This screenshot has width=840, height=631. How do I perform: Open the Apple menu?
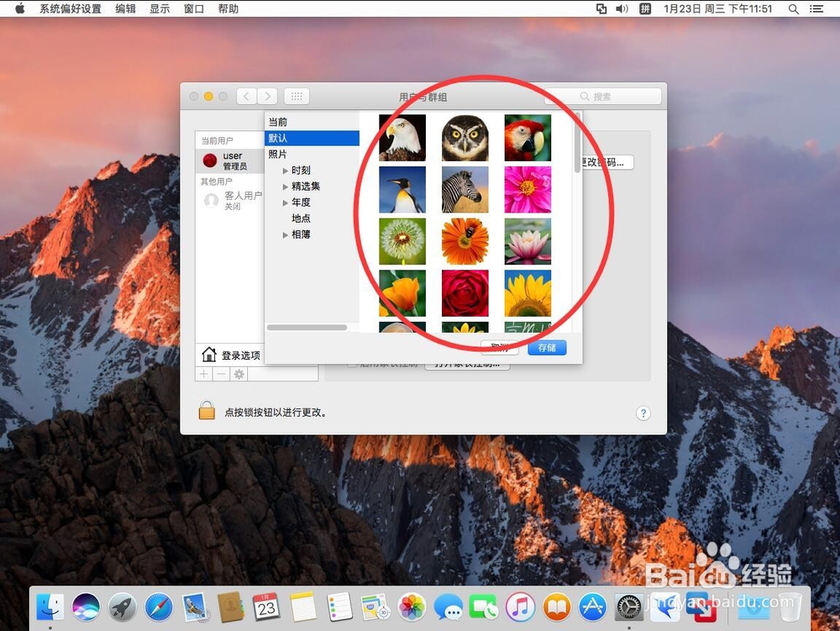click(x=20, y=8)
